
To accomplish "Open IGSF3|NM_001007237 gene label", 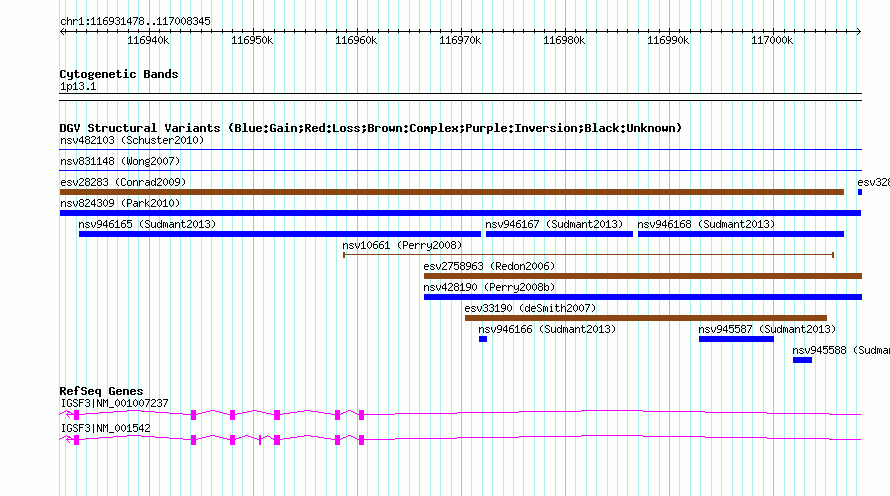I will tap(115, 403).
